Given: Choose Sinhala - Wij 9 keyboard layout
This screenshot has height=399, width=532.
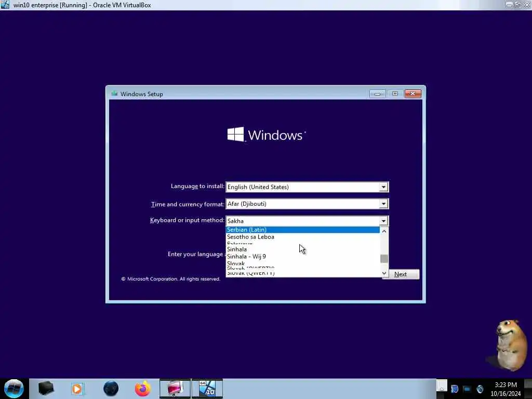Looking at the screenshot, I should (x=303, y=257).
